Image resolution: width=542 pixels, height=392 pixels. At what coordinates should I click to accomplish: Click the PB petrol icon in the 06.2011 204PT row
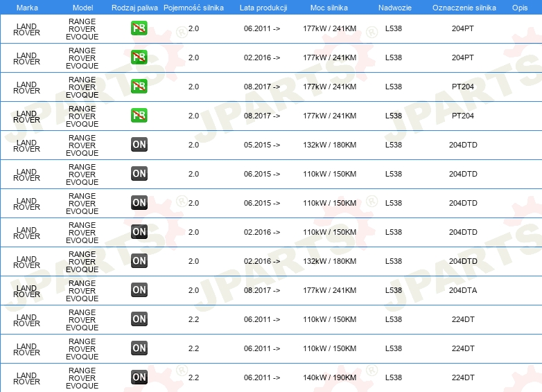coord(139,28)
